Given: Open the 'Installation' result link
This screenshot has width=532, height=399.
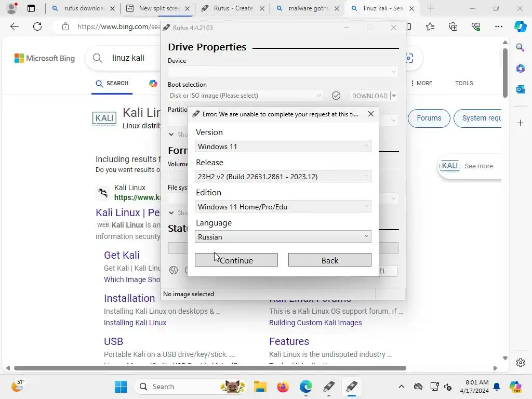Looking at the screenshot, I should pos(129,298).
